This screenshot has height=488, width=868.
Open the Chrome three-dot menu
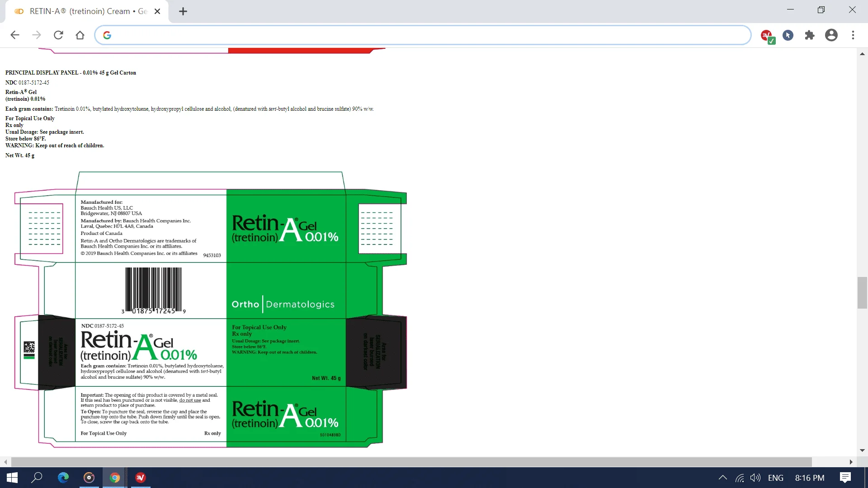point(853,35)
